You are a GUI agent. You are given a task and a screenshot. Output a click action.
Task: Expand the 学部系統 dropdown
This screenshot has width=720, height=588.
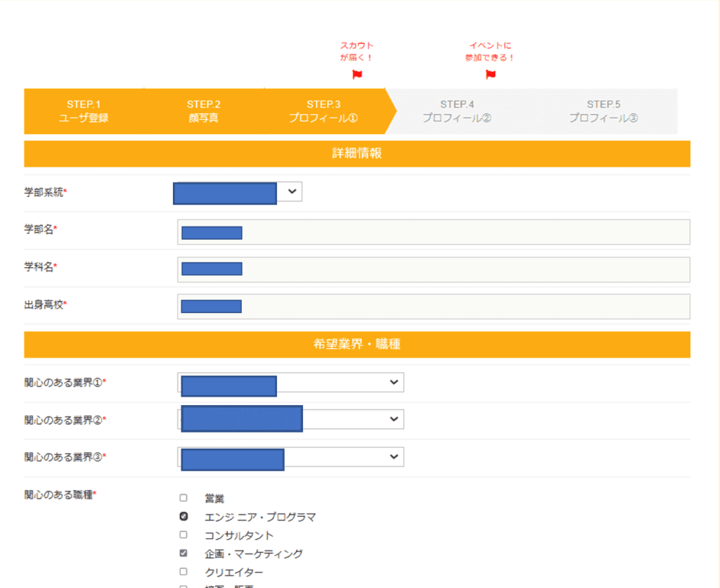point(292,192)
